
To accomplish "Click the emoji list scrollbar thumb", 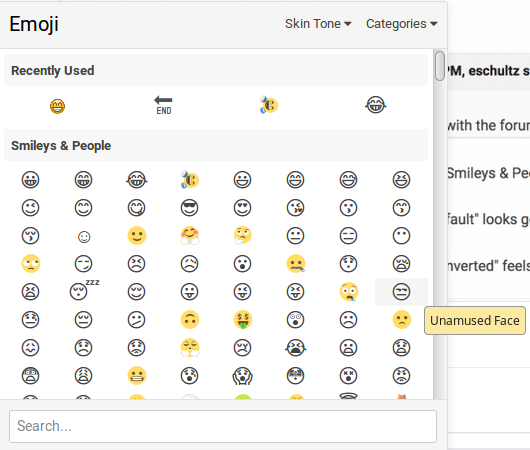I will click(440, 66).
